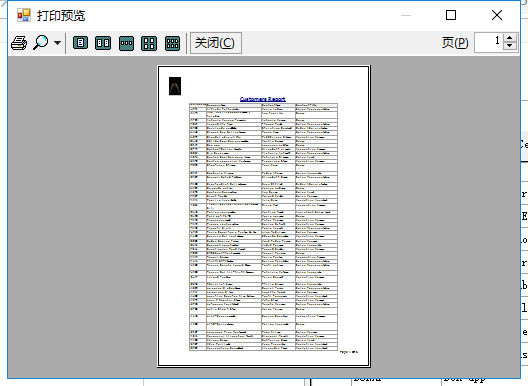This screenshot has height=386, width=528.
Task: Select the four-page layout view
Action: tap(149, 43)
